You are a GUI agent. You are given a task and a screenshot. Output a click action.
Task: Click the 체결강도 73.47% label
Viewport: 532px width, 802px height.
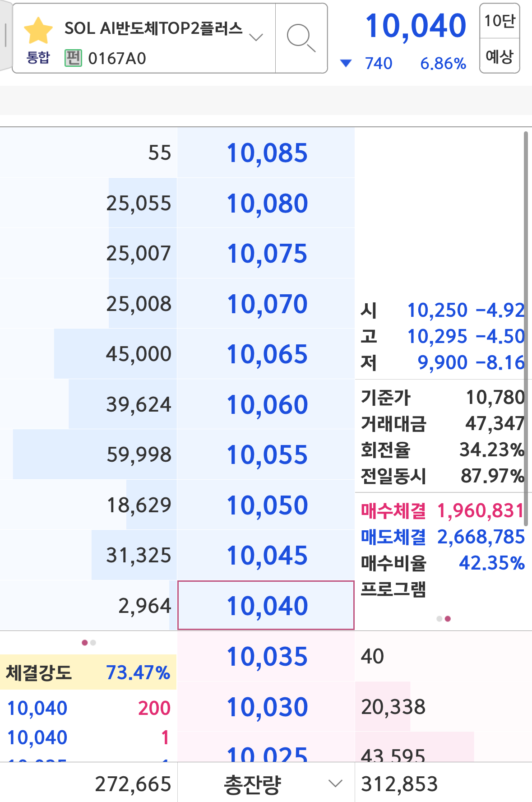(88, 672)
